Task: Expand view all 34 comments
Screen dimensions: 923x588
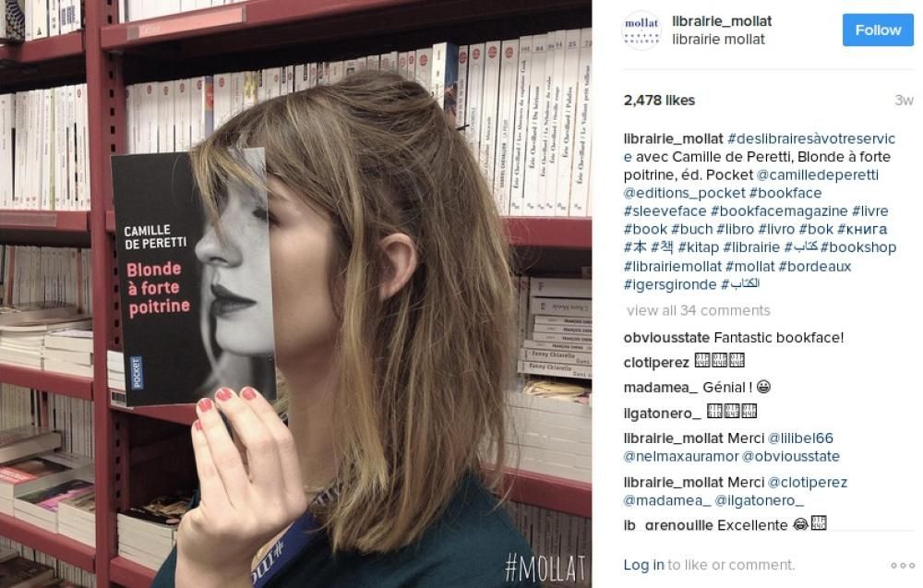Action: [x=698, y=310]
